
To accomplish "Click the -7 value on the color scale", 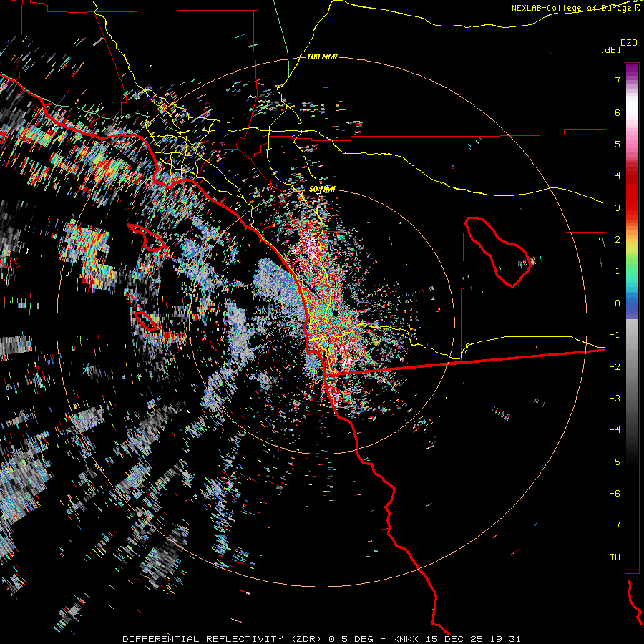I will 615,525.
